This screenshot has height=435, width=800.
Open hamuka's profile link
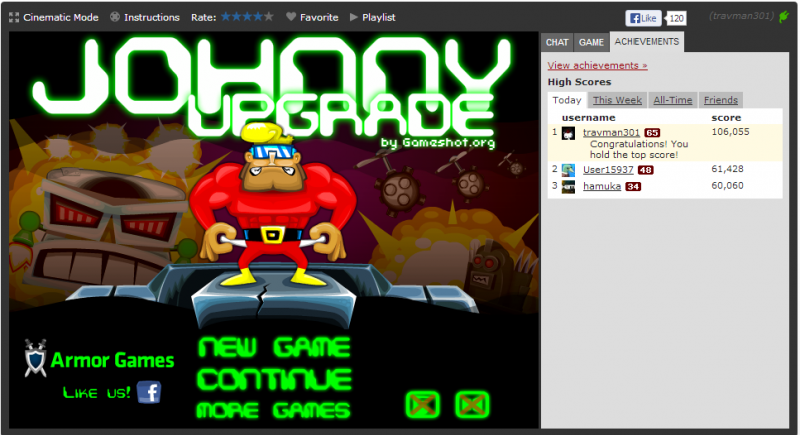pos(602,186)
